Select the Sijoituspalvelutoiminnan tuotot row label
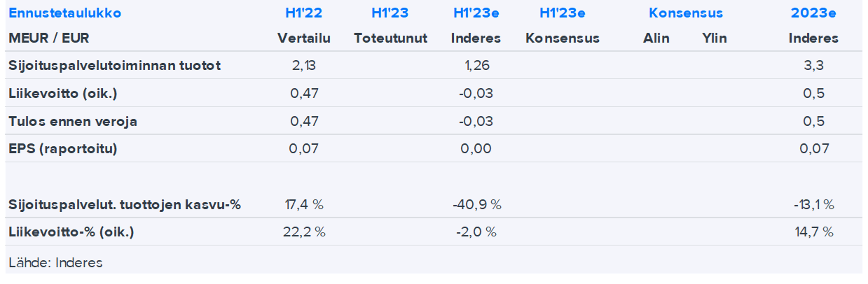 [115, 65]
